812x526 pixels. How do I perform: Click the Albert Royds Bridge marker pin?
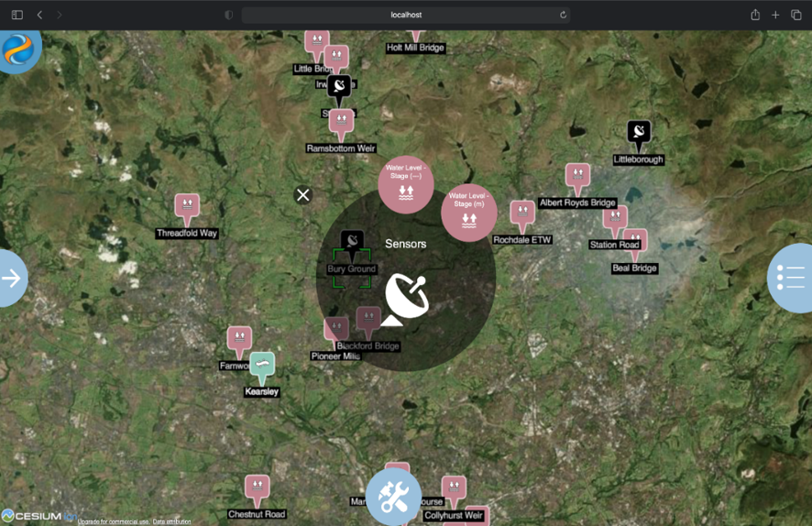click(x=577, y=179)
